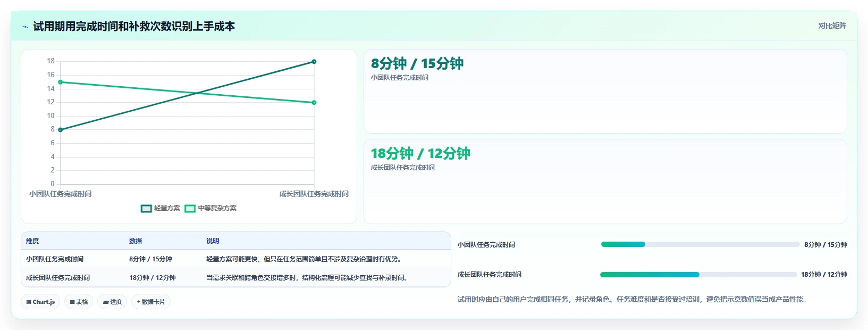Click table cell 18分钟 / 12分钟
Screen dimensions: 868x330
point(153,278)
